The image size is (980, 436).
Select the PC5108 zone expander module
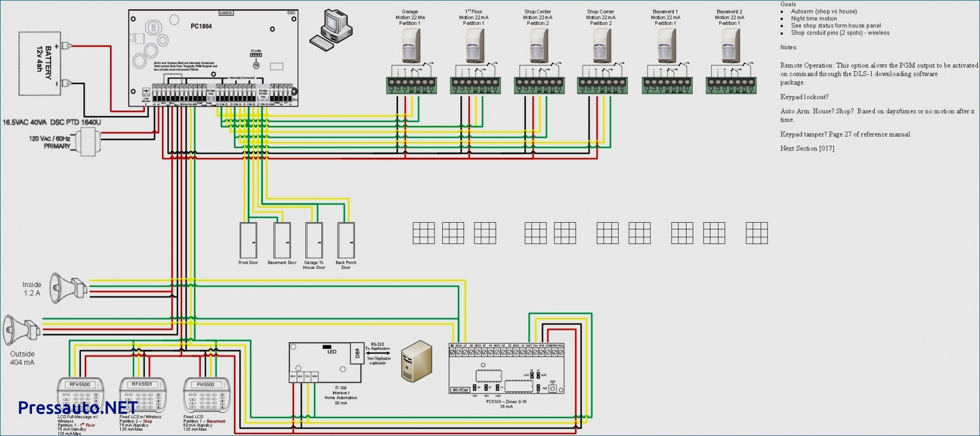(x=506, y=369)
